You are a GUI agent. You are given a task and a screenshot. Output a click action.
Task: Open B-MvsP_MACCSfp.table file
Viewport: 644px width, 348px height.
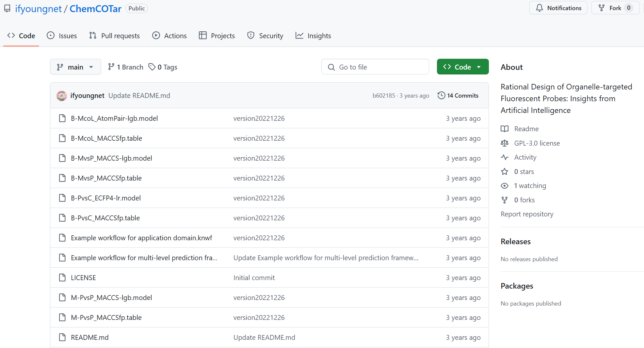click(x=106, y=178)
